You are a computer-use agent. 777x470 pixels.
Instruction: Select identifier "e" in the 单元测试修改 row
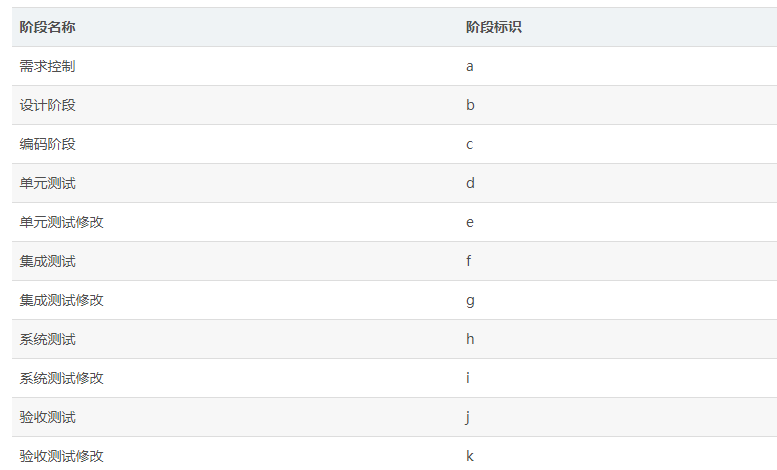pos(470,222)
